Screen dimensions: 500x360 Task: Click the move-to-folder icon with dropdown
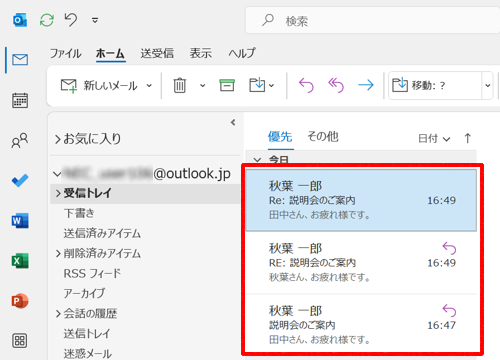pyautogui.click(x=262, y=85)
